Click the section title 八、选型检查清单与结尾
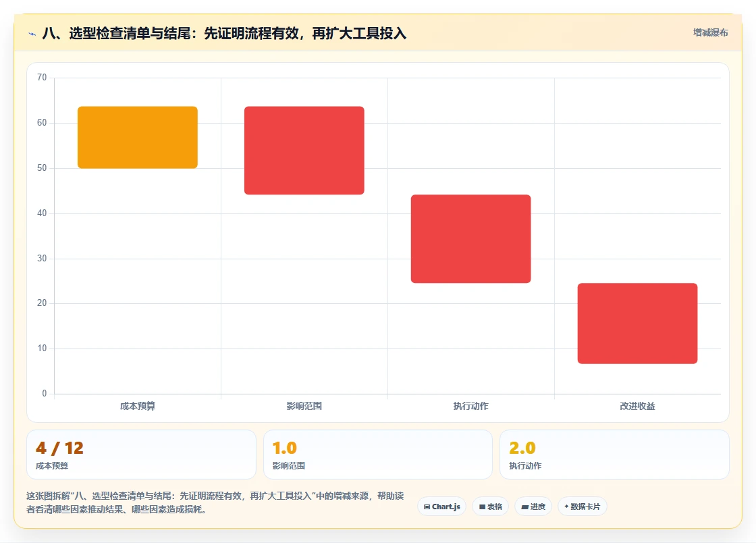The width and height of the screenshot is (756, 543). coord(224,33)
